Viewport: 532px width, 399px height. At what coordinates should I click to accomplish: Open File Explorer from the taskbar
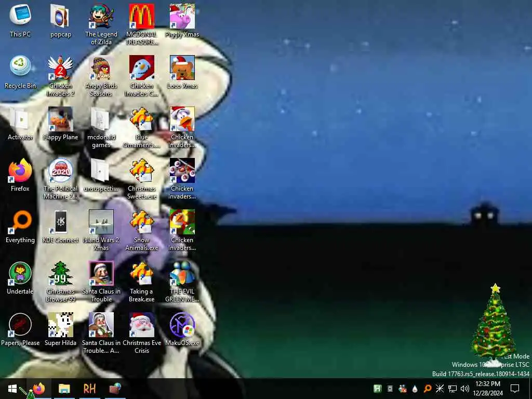64,389
